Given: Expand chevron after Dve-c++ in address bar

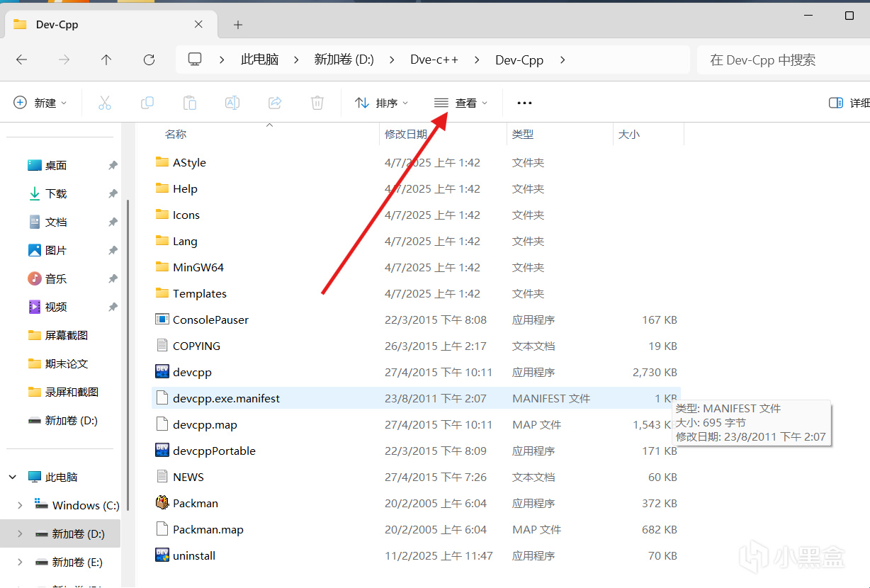Looking at the screenshot, I should pos(477,60).
